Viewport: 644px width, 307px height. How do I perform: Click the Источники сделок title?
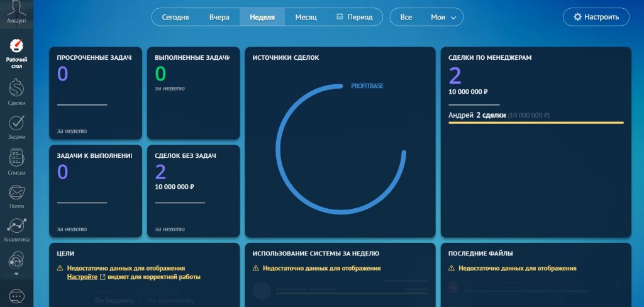[x=286, y=58]
